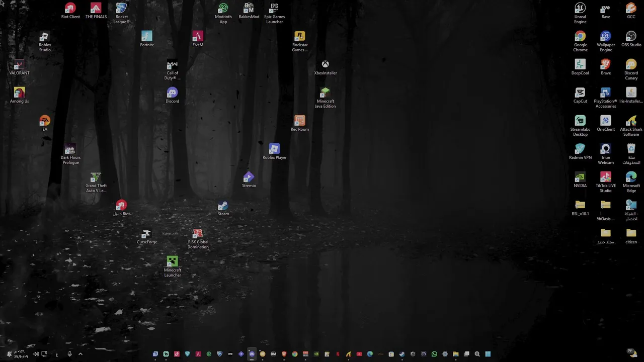Click the Brave browser desktop shortcut

point(606,67)
